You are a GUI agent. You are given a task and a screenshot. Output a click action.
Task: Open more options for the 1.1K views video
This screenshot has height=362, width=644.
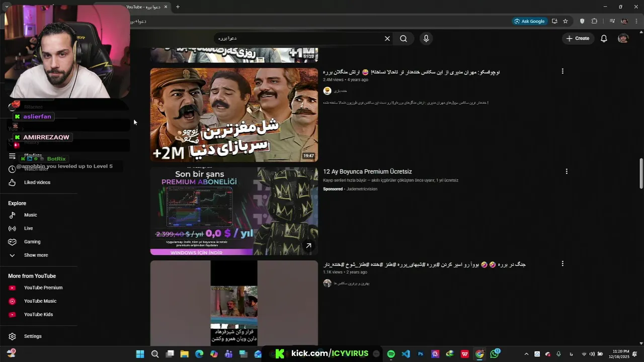[562, 263]
